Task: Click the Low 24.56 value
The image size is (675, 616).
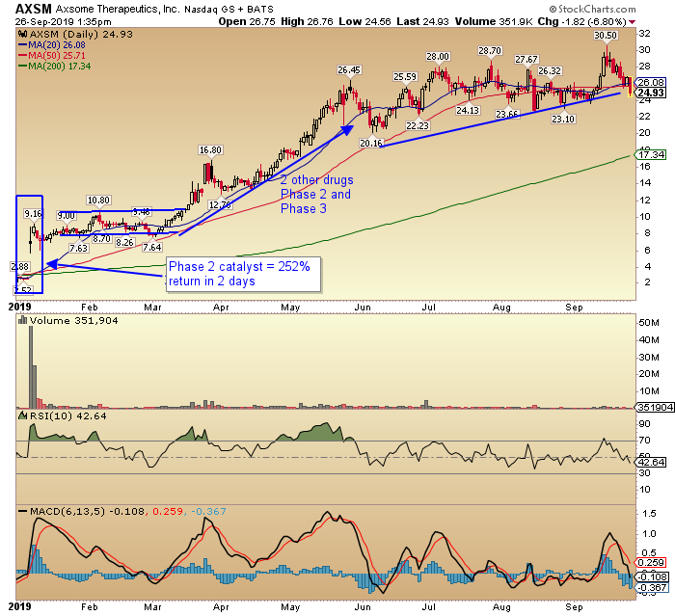Action: coord(365,21)
